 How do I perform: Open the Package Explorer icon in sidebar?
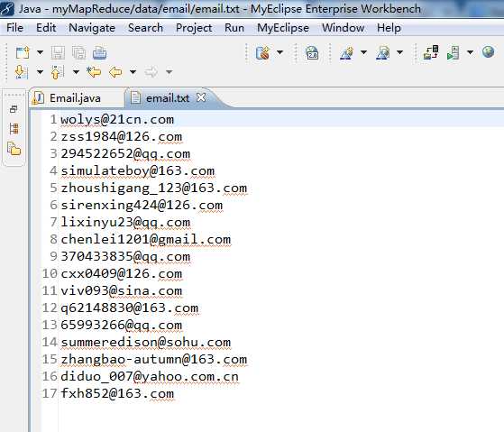coord(14,149)
